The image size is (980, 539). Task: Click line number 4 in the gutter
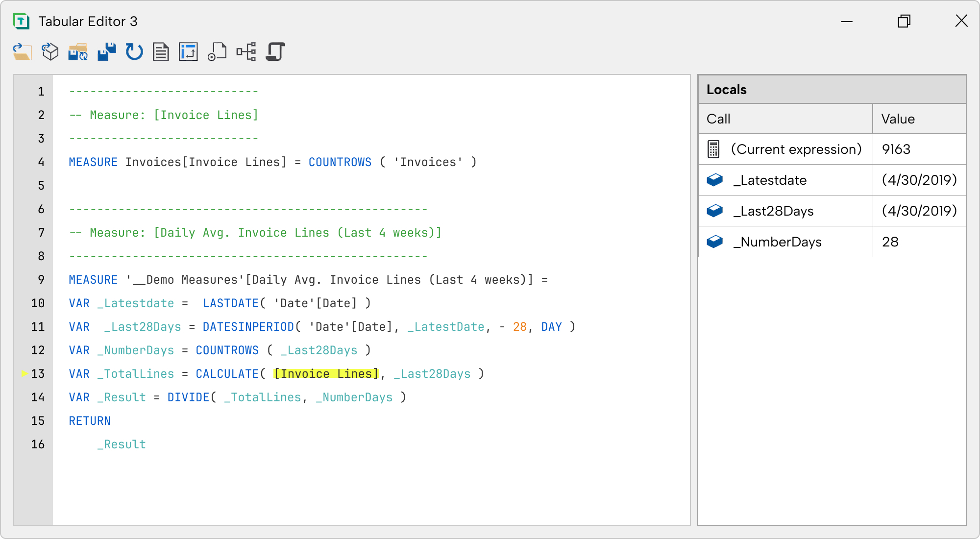point(41,162)
